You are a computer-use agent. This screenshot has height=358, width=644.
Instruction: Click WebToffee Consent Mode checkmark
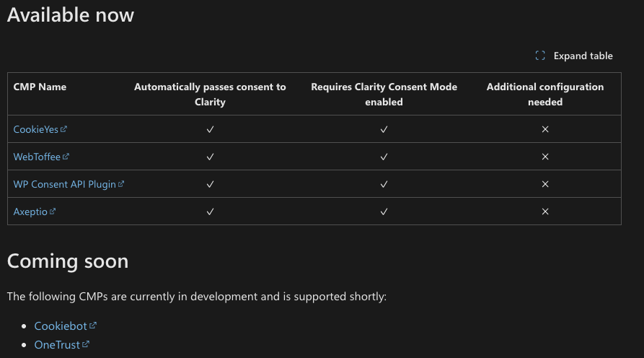384,157
